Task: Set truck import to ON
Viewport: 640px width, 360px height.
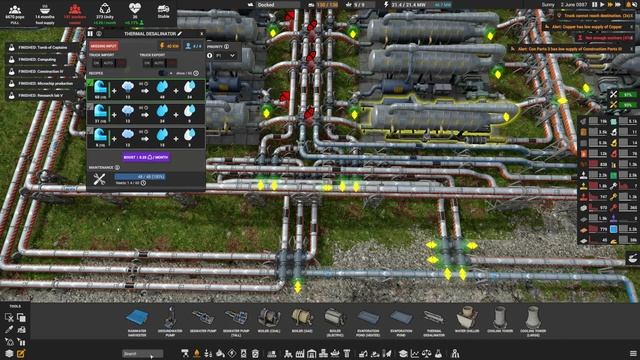Action: 96,63
